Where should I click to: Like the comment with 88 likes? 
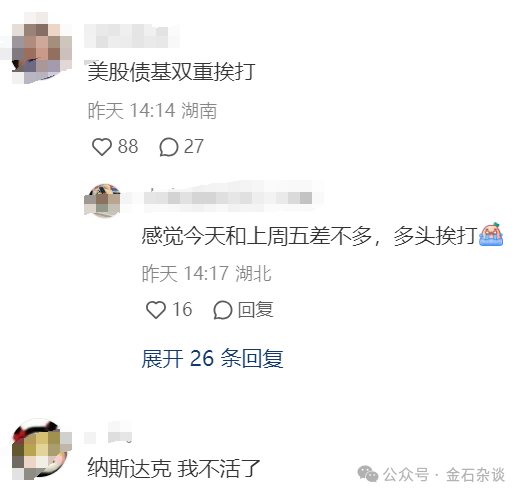pyautogui.click(x=102, y=147)
